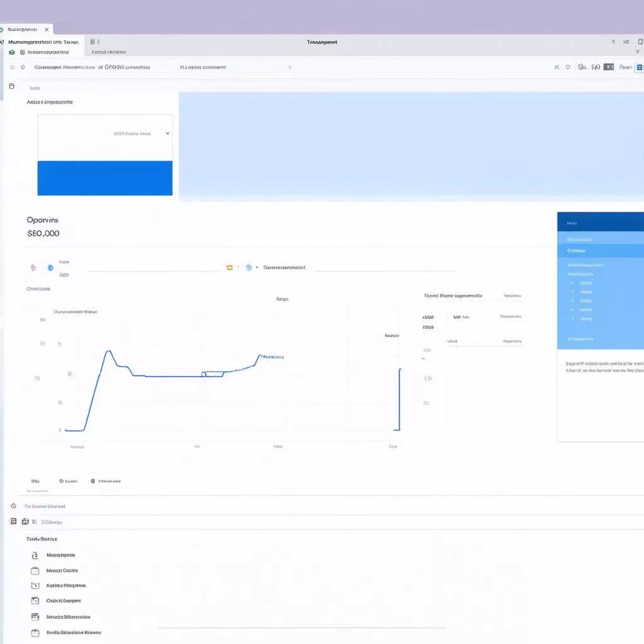Click the green circle icon in the second tab row
The width and height of the screenshot is (644, 644).
(x=12, y=52)
